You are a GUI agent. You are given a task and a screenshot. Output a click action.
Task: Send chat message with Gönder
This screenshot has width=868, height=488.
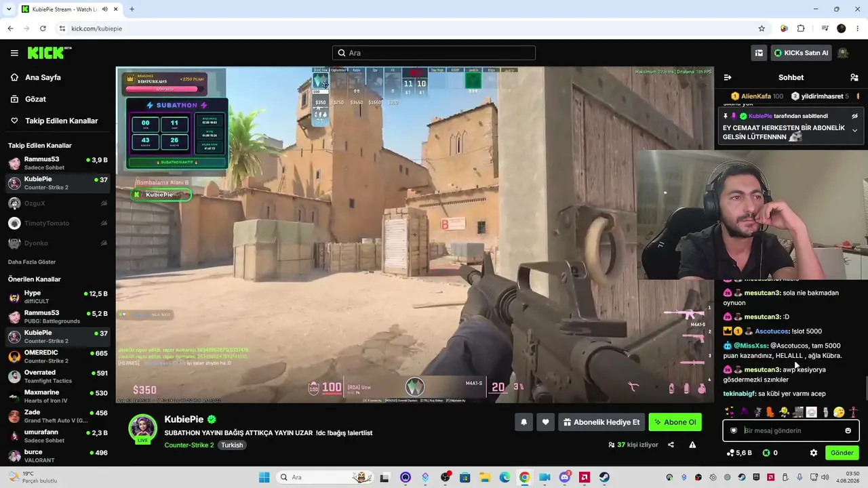point(842,453)
